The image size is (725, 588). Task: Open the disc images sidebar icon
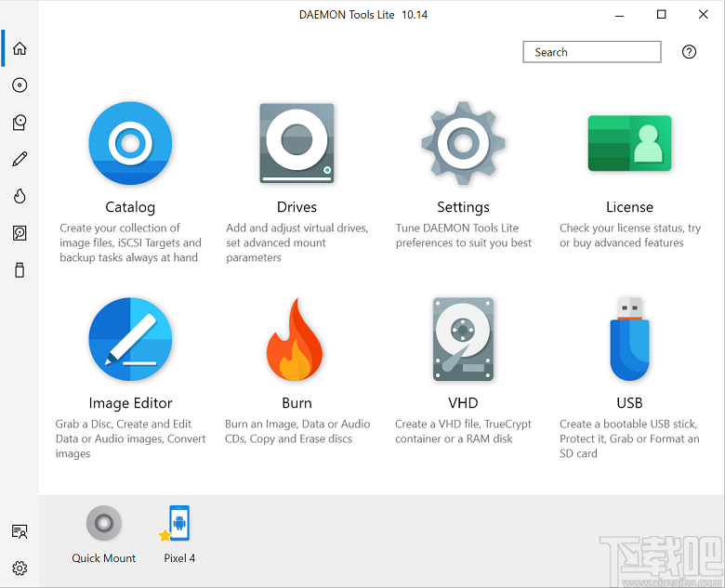coord(20,85)
